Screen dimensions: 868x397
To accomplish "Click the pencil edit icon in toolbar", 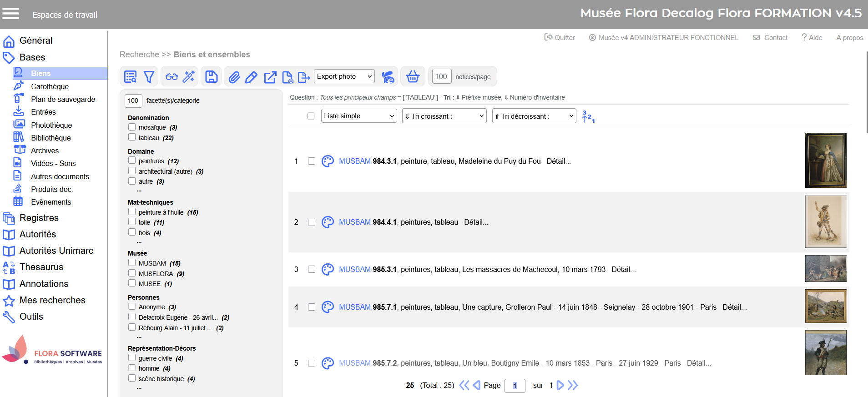I will pos(251,77).
